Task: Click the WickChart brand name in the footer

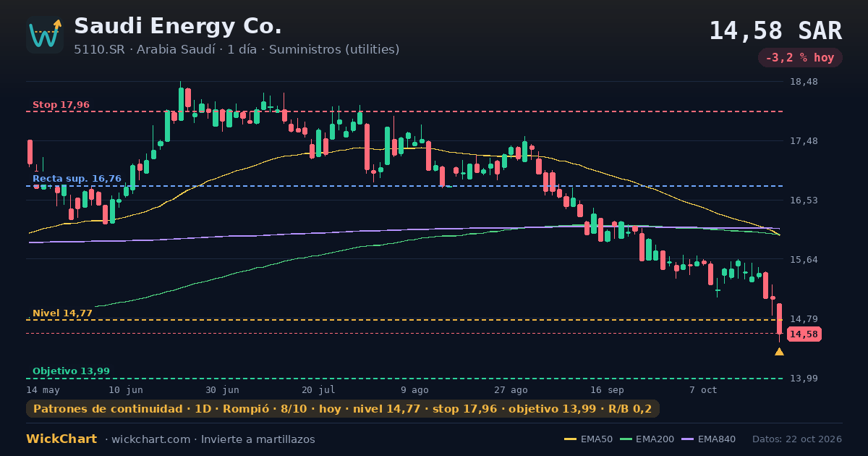Action: click(61, 439)
